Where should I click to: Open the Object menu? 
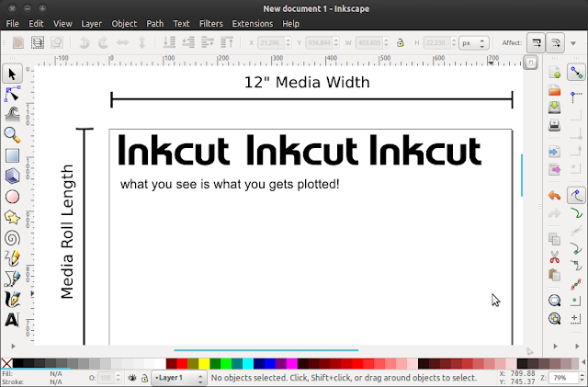coord(124,24)
